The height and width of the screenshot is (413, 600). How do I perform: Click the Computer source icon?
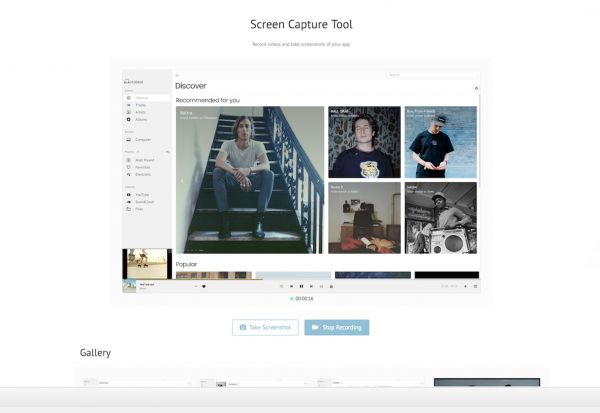pos(129,139)
